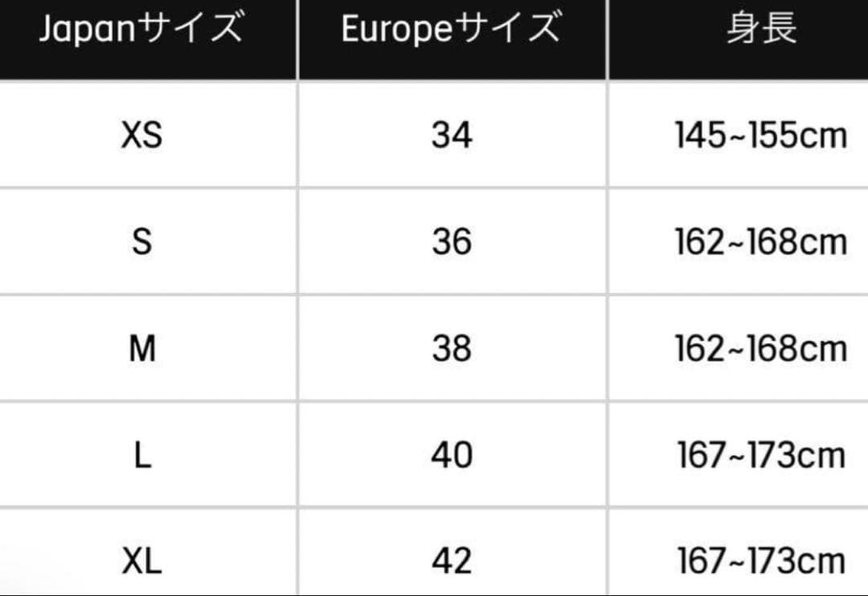Click the height cell in the L row
The height and width of the screenshot is (596, 868).
click(x=760, y=455)
